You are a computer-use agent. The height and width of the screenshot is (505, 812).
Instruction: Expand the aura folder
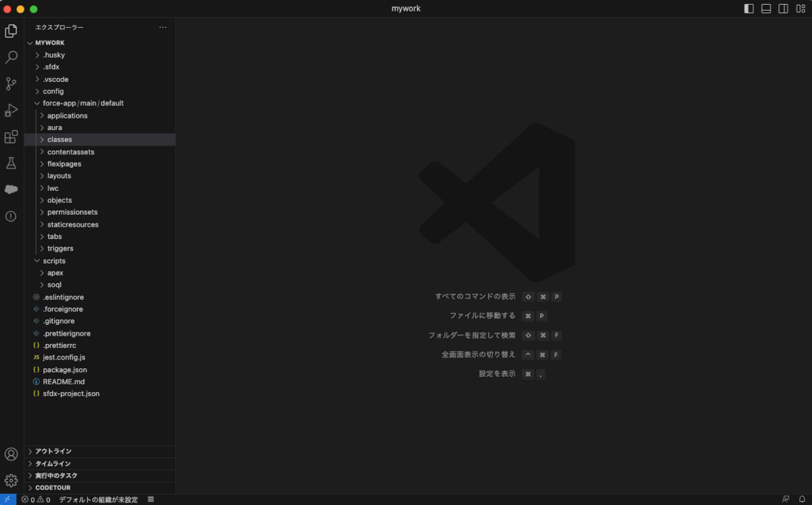coord(100,127)
